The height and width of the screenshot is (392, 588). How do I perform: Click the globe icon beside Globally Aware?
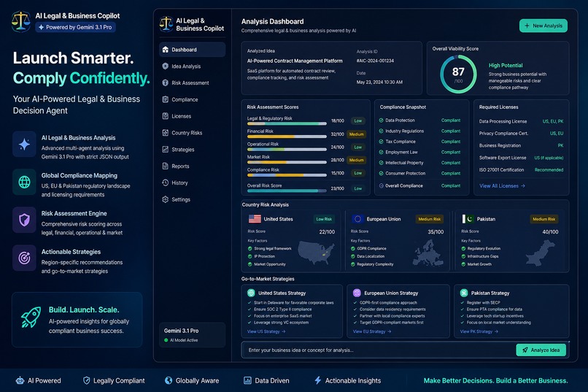pos(169,380)
